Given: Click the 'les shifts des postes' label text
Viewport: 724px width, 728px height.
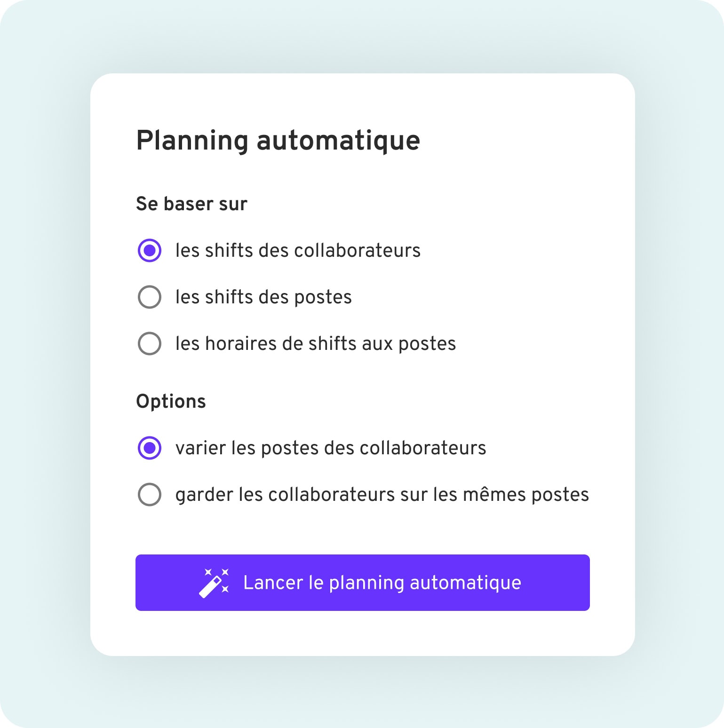Looking at the screenshot, I should tap(263, 297).
